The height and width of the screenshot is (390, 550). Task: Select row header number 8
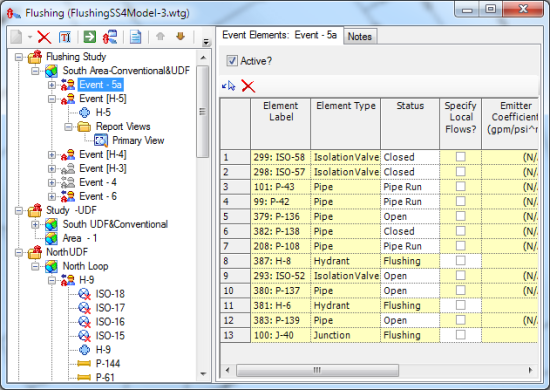(x=235, y=261)
